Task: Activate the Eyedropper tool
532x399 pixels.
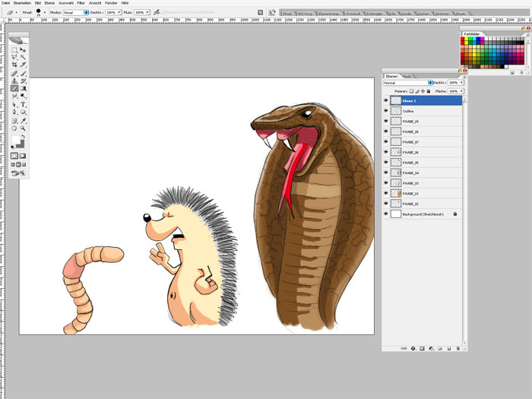Action: point(24,120)
